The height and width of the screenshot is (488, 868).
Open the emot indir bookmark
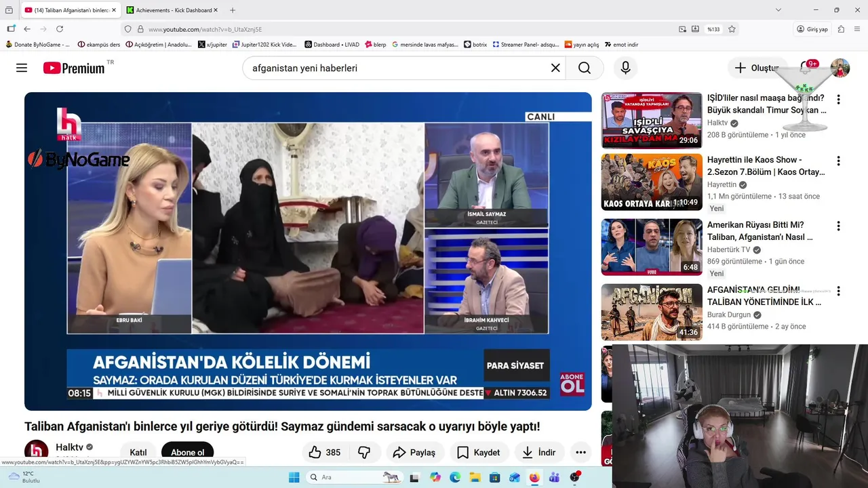620,45
